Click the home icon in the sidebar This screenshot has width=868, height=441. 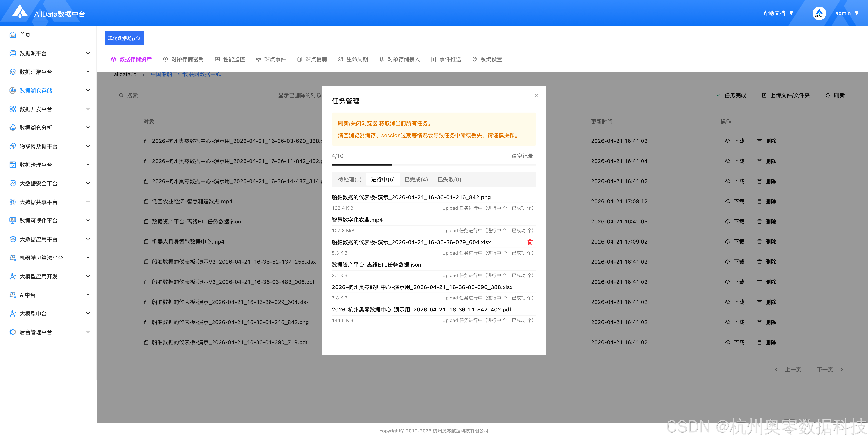point(13,35)
